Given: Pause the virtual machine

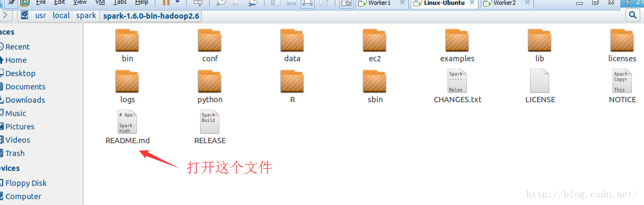Looking at the screenshot, I should click(x=166, y=3).
